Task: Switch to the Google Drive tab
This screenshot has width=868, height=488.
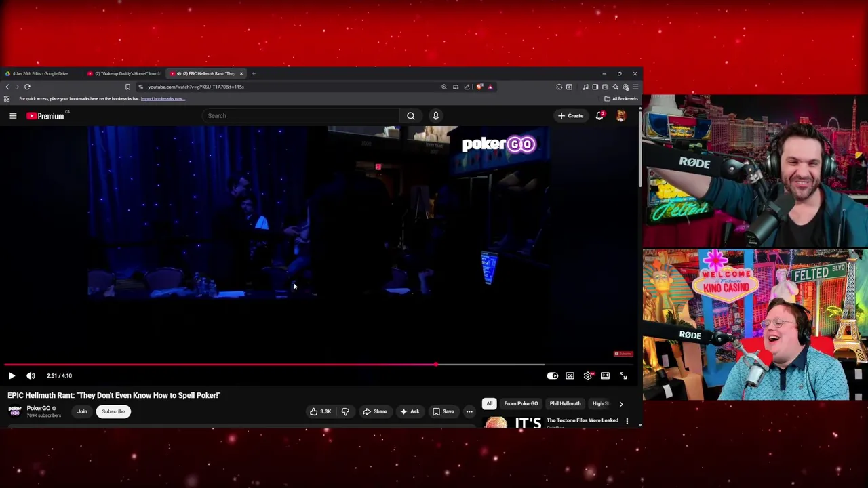Action: 41,73
